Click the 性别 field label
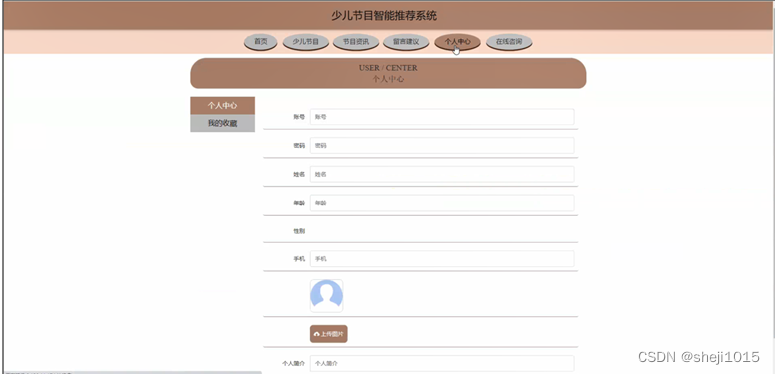The height and width of the screenshot is (374, 775). (299, 231)
